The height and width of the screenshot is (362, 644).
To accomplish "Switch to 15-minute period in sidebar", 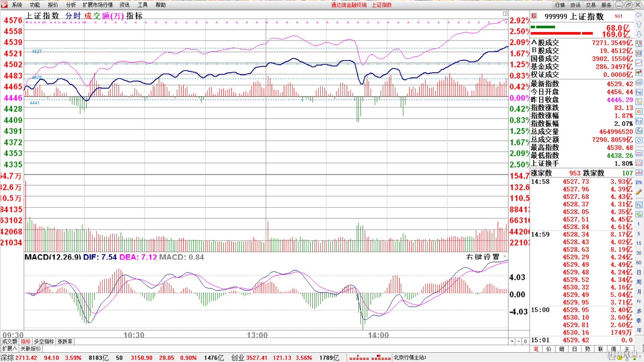I will click(x=639, y=243).
